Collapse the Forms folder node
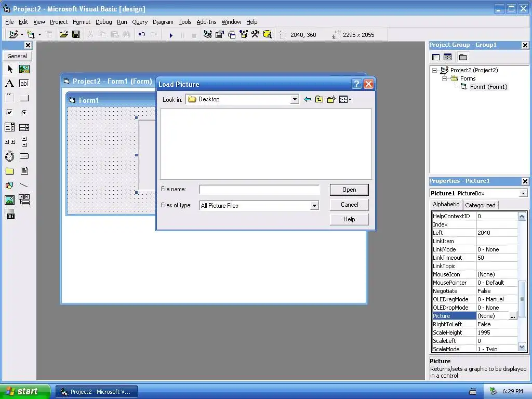 pos(445,78)
